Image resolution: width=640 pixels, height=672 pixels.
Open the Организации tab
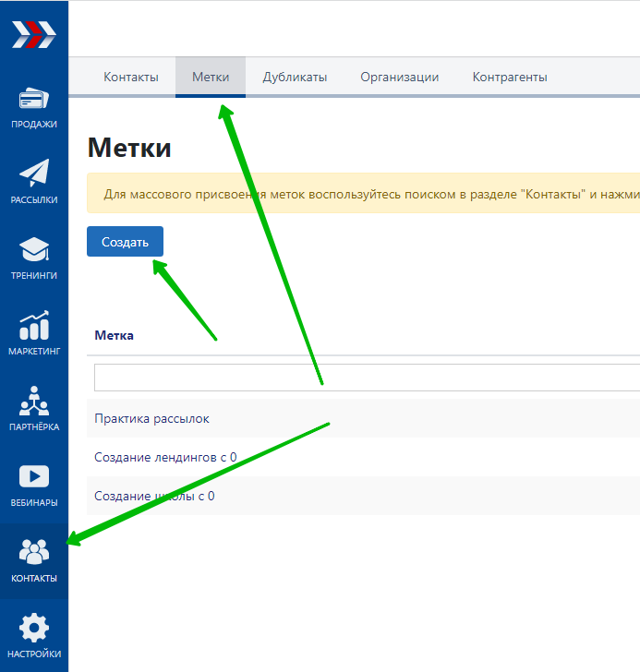tap(399, 78)
